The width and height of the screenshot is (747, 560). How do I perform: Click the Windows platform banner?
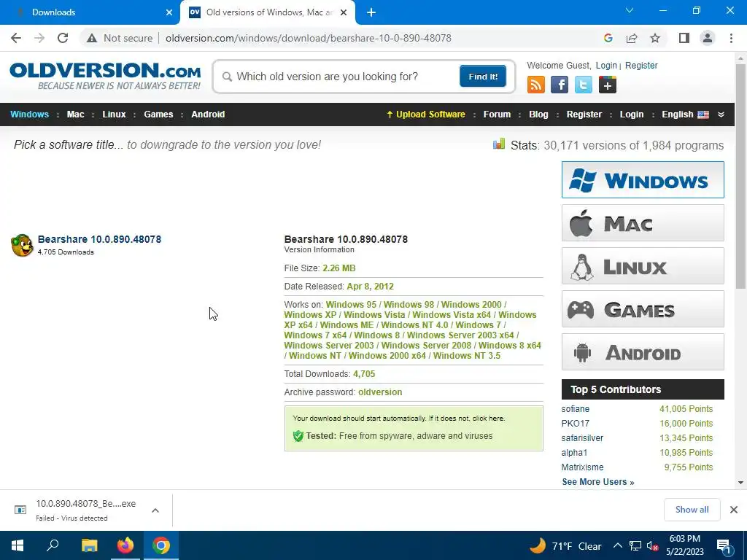[643, 179]
